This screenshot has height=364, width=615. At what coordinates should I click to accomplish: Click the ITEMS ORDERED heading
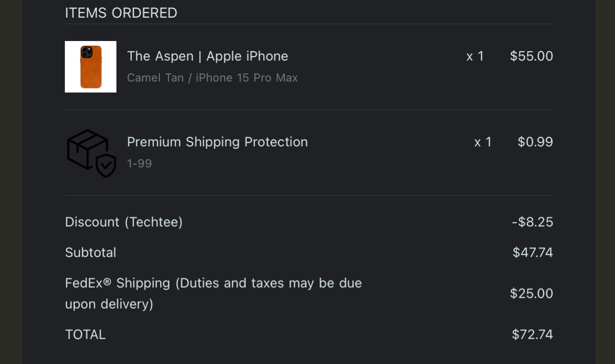121,13
